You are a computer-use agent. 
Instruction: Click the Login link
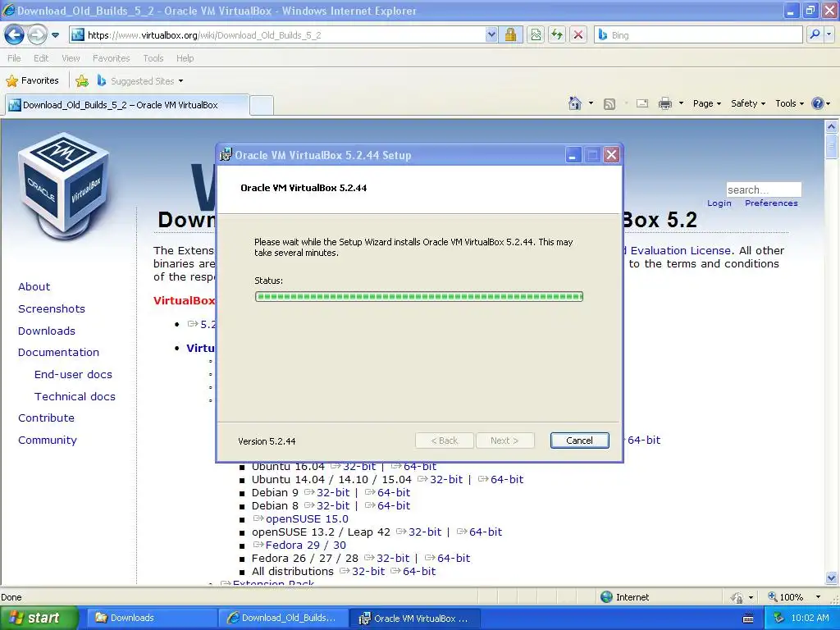pyautogui.click(x=719, y=203)
